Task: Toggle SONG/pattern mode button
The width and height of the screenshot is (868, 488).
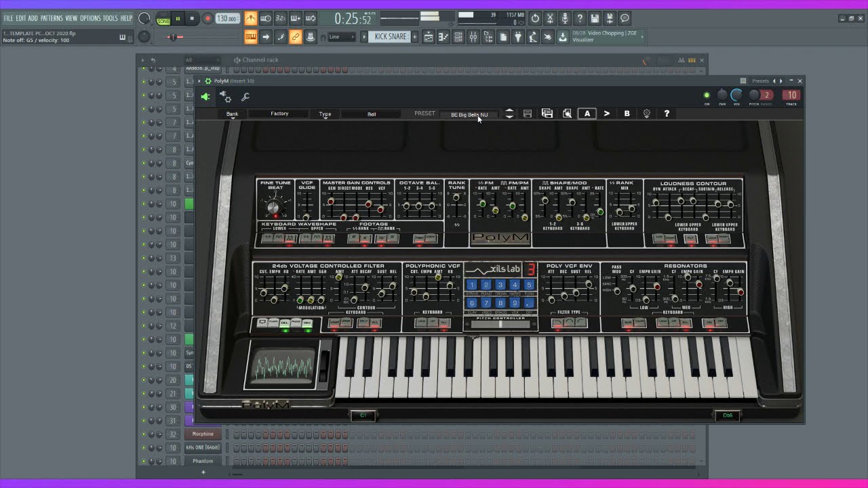Action: tap(163, 19)
